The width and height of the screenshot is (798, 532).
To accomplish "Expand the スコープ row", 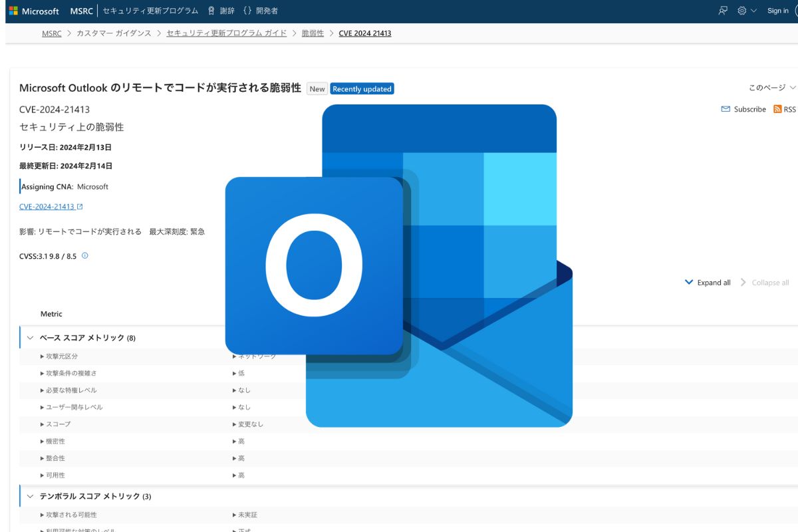I will 55,424.
